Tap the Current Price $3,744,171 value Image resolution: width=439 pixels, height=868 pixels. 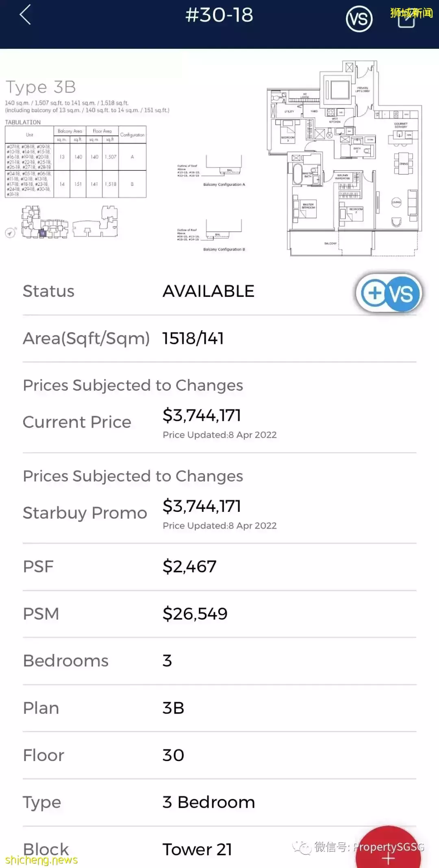pyautogui.click(x=202, y=416)
